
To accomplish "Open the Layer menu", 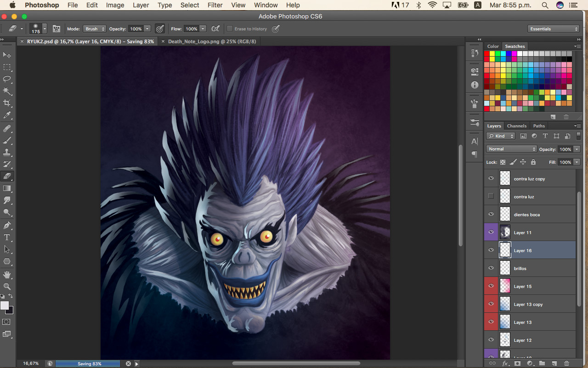I will 141,5.
